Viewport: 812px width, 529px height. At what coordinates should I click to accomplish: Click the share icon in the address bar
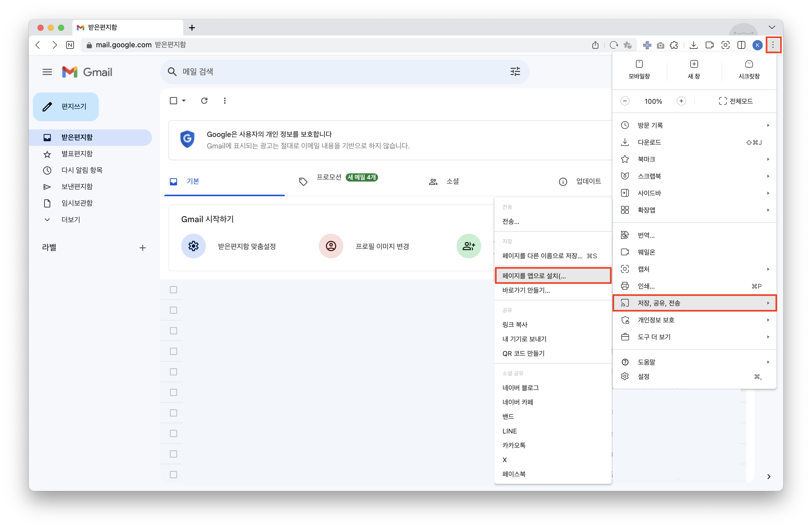(x=595, y=45)
